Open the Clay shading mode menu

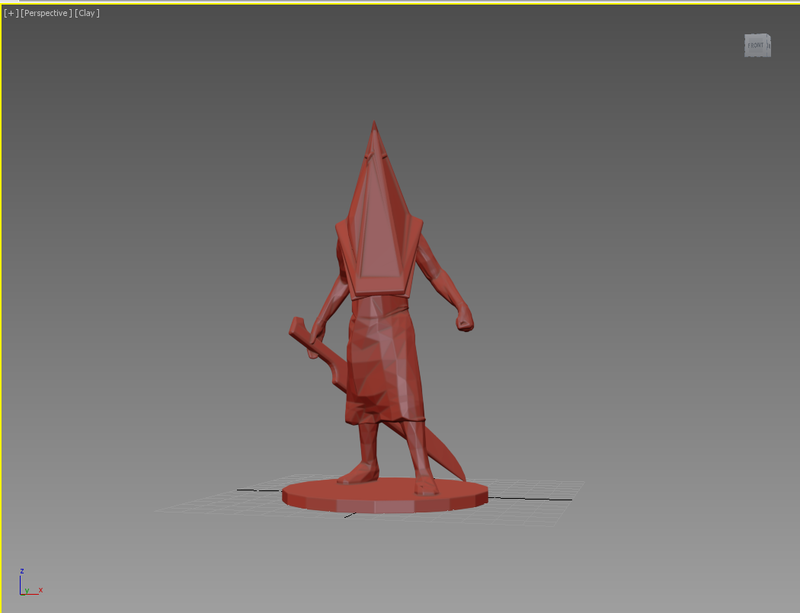point(87,13)
